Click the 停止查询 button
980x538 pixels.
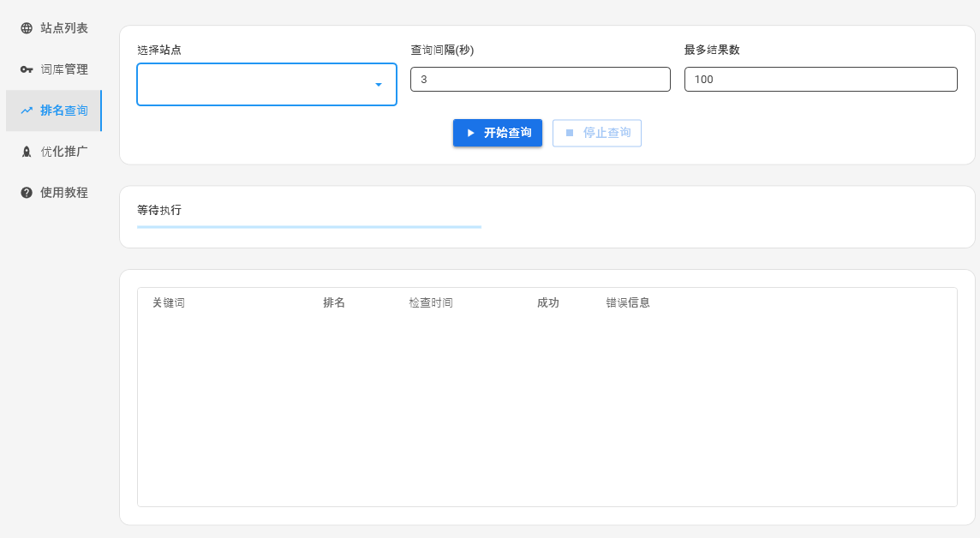point(597,133)
